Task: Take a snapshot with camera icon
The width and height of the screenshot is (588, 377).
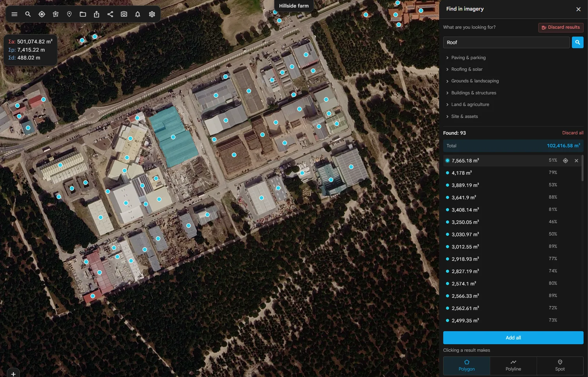Action: pyautogui.click(x=124, y=14)
